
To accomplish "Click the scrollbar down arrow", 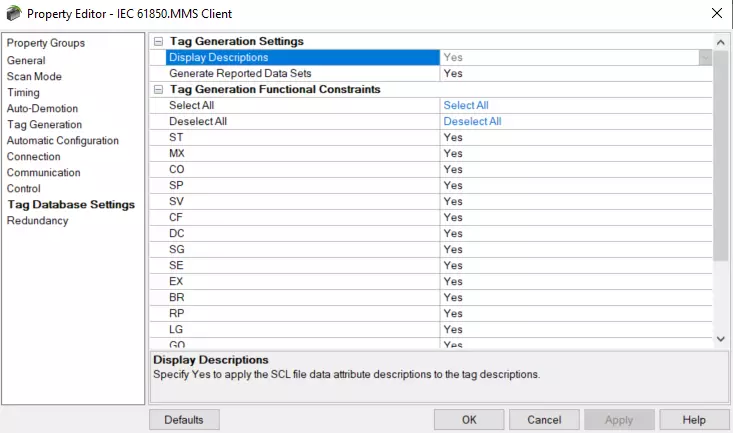I will coord(720,339).
